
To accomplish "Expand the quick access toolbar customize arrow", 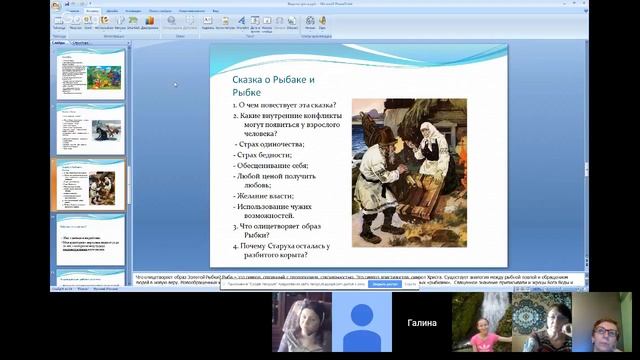I will coord(90,4).
